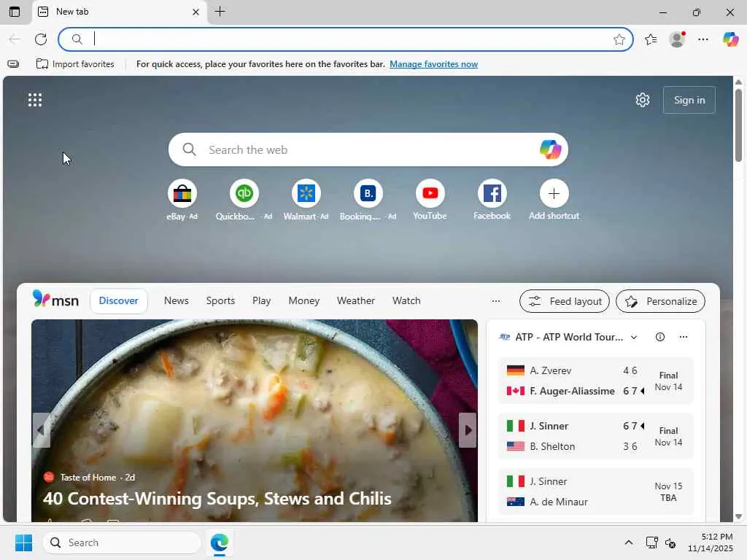
Task: Switch to the Money tab
Action: tap(304, 301)
